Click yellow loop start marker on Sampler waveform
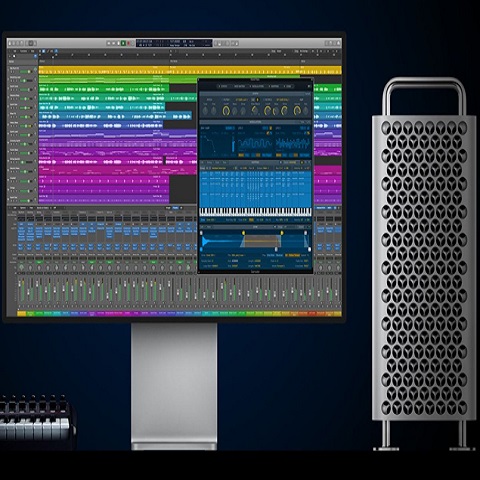 click(x=243, y=232)
